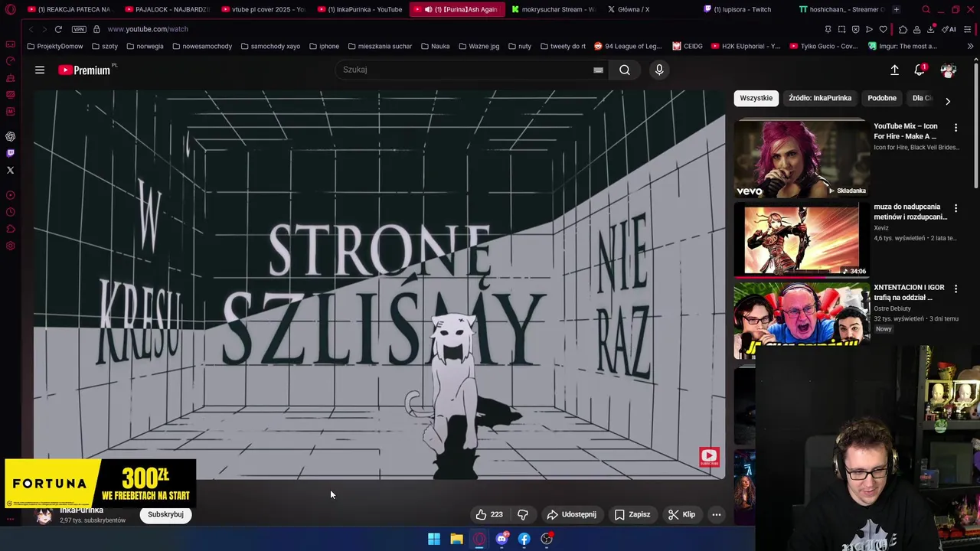Open options for muza do nadupcania video

click(x=955, y=207)
